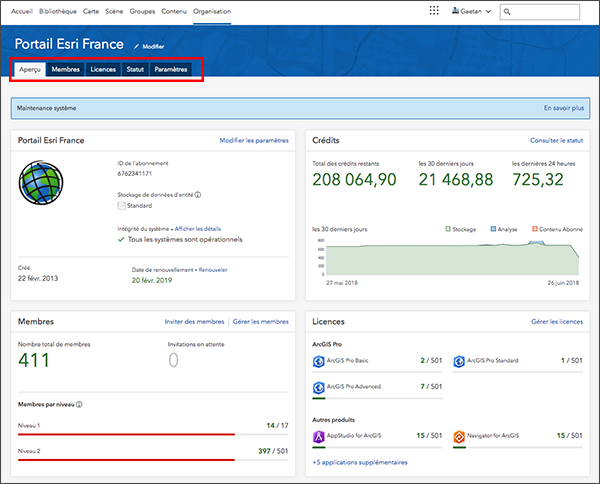This screenshot has width=600, height=484.
Task: Click the 208 064,90 remaining credits value
Action: pos(354,179)
